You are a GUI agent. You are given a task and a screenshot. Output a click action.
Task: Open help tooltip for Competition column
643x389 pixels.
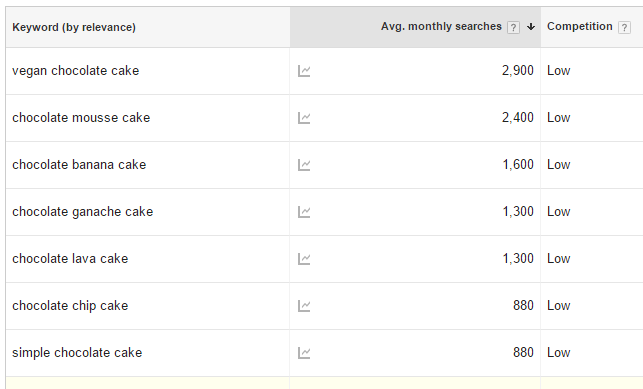pos(624,27)
